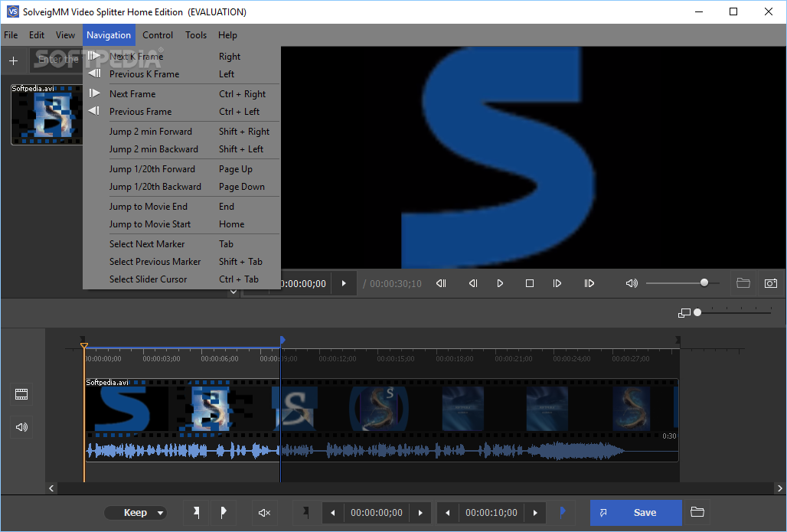Image resolution: width=787 pixels, height=532 pixels.
Task: Open the Control menu
Action: point(158,35)
